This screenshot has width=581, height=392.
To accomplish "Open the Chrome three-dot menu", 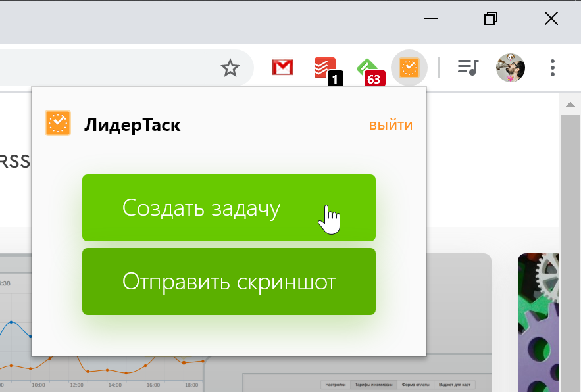I will (x=553, y=68).
